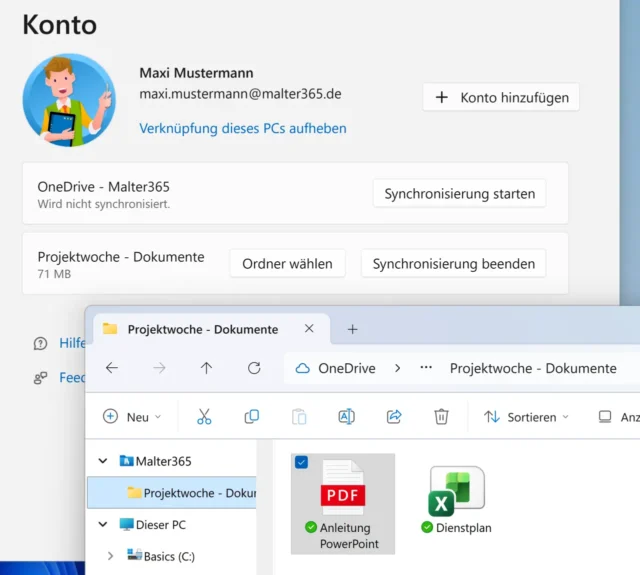640x575 pixels.
Task: Click the Rename icon in Explorer toolbar
Action: point(347,417)
